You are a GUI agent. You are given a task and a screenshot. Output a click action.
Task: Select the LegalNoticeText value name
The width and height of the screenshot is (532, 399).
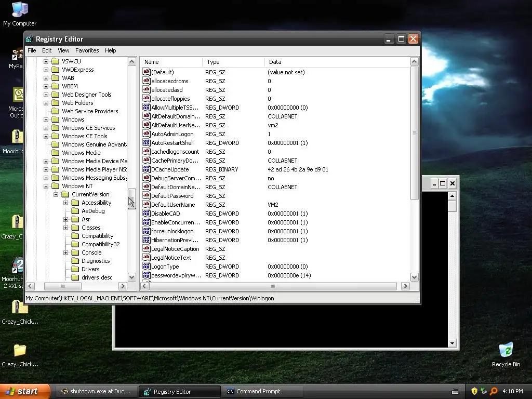(x=171, y=258)
